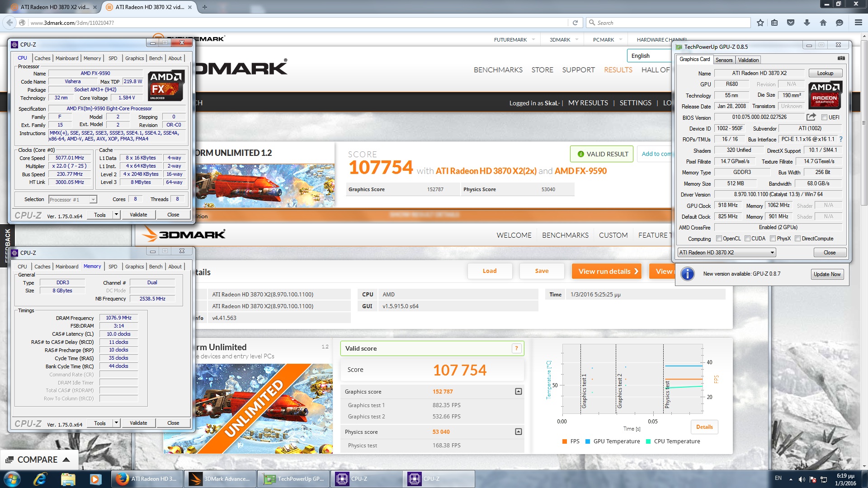Open the English language dropdown
The width and height of the screenshot is (868, 488).
pyautogui.click(x=649, y=56)
